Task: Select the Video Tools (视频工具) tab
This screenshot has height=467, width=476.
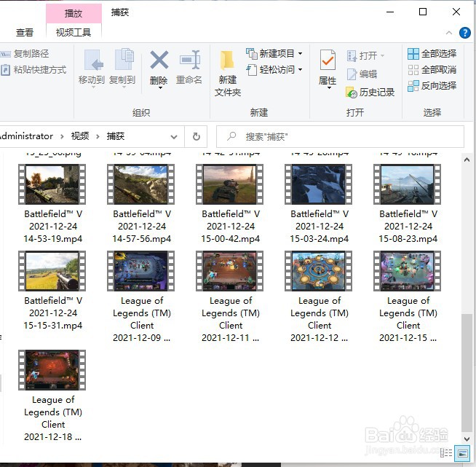Action: [74, 33]
